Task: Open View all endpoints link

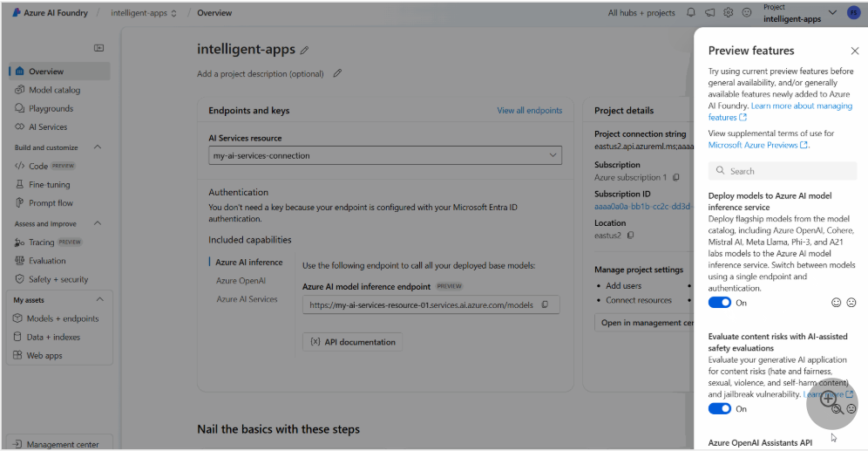Action: click(529, 111)
